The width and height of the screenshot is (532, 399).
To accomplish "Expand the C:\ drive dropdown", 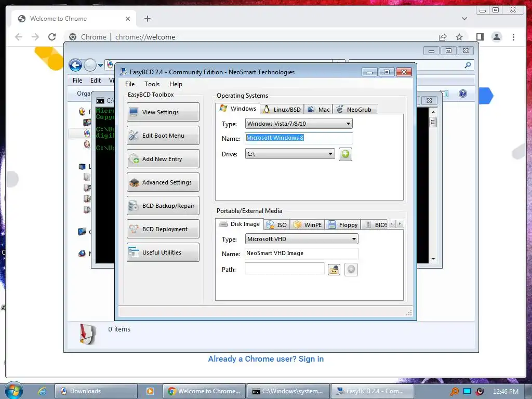I will [290, 154].
